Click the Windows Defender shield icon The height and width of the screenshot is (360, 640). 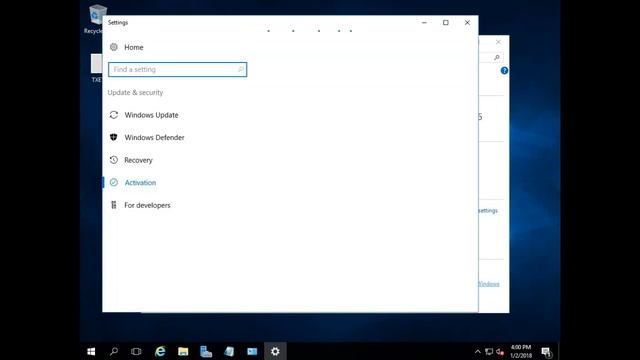(114, 138)
